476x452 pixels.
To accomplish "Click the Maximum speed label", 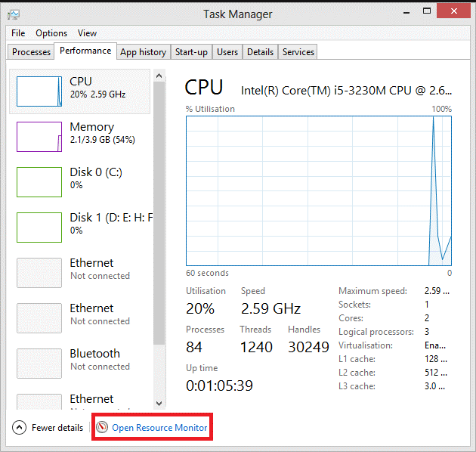I will (372, 291).
